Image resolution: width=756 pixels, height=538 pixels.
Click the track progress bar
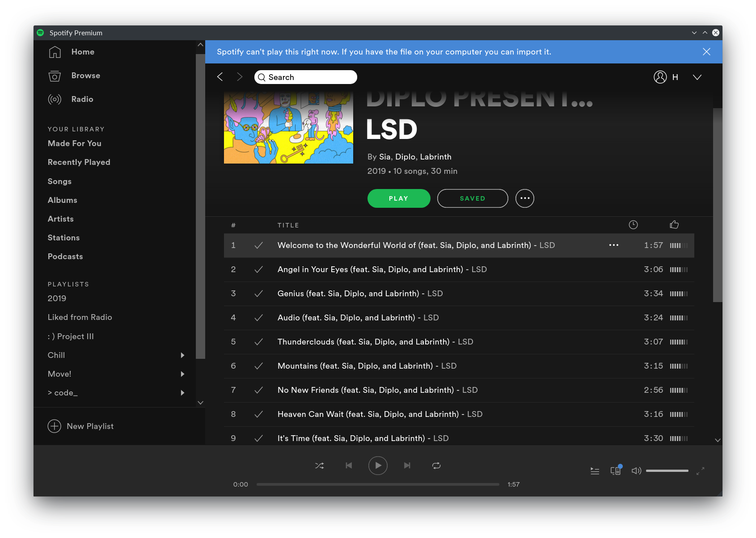pyautogui.click(x=378, y=484)
